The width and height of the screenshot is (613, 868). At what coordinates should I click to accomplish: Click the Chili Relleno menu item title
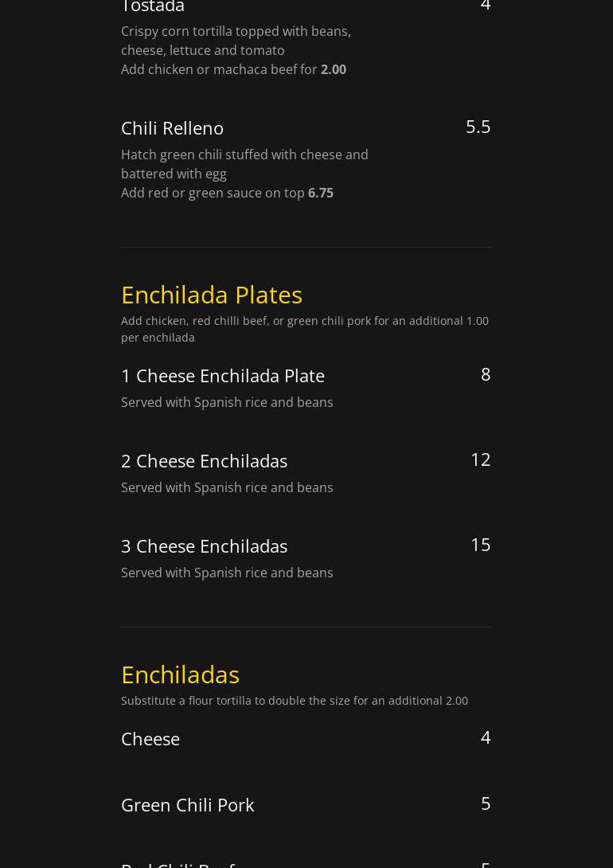[172, 128]
